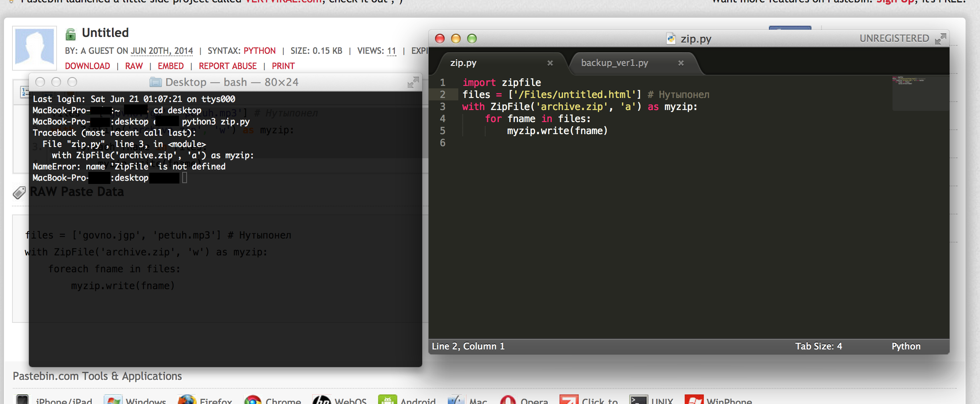Image resolution: width=980 pixels, height=404 pixels.
Task: Click the Android icon in Pastebin tools
Action: pos(387,400)
